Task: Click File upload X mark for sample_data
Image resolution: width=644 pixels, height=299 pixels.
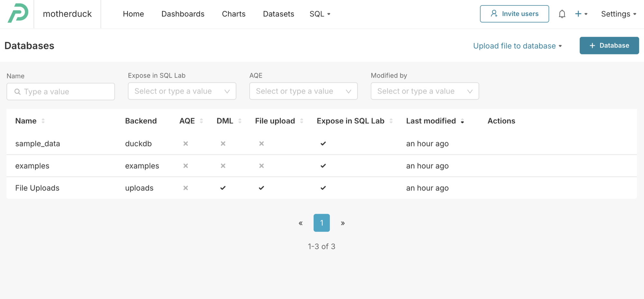Action: (261, 144)
